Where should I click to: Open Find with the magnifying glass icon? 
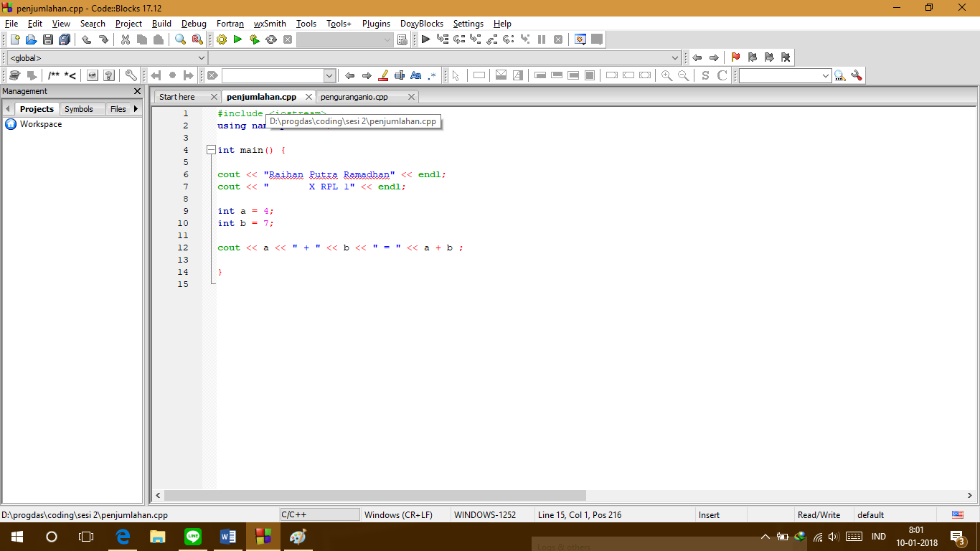tap(180, 39)
